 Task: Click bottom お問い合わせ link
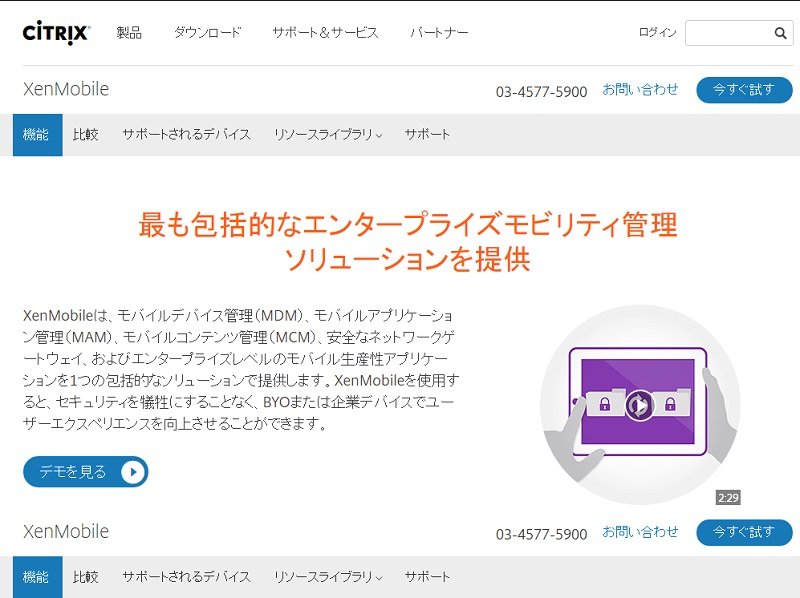coord(640,532)
